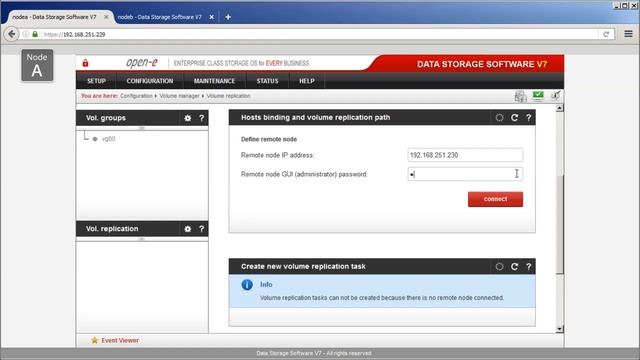The height and width of the screenshot is (360, 640).
Task: Click the Event Viewer star icon
Action: 95,340
